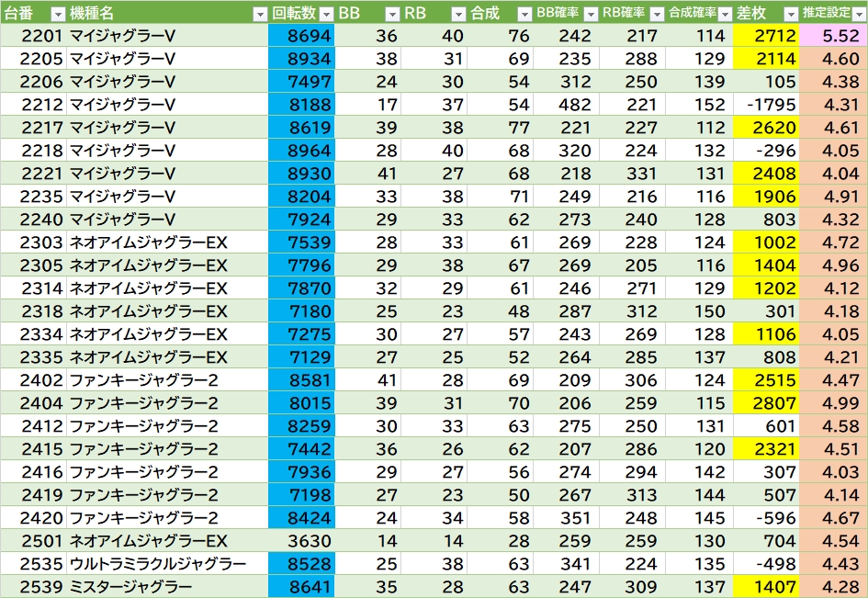Open the RB column filter dropdown

[458, 15]
